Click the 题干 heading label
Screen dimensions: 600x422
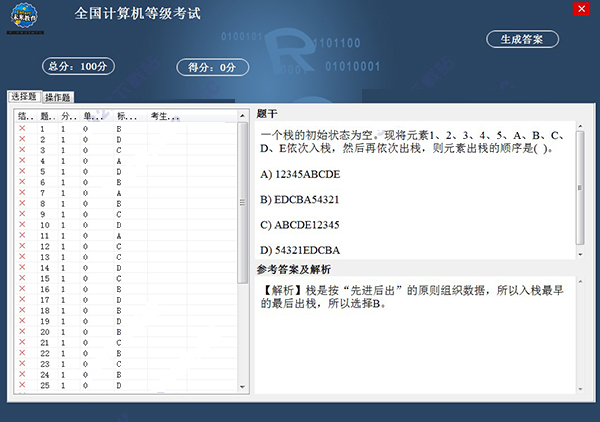(x=267, y=114)
